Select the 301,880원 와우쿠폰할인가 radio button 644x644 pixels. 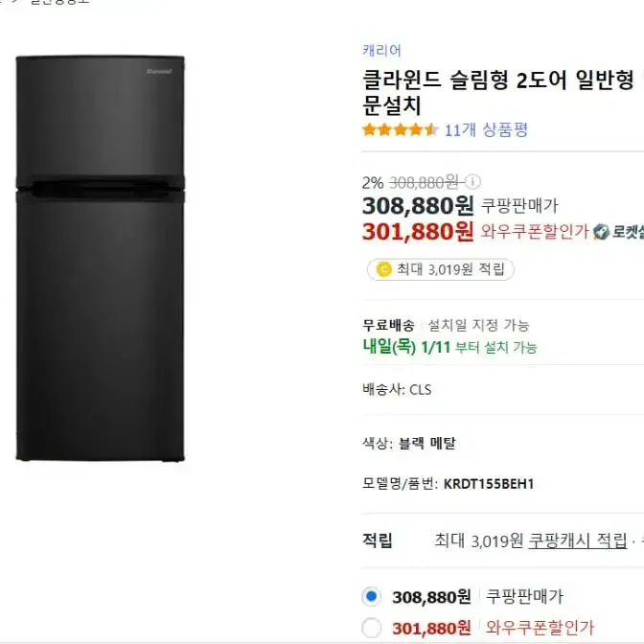pos(371,627)
